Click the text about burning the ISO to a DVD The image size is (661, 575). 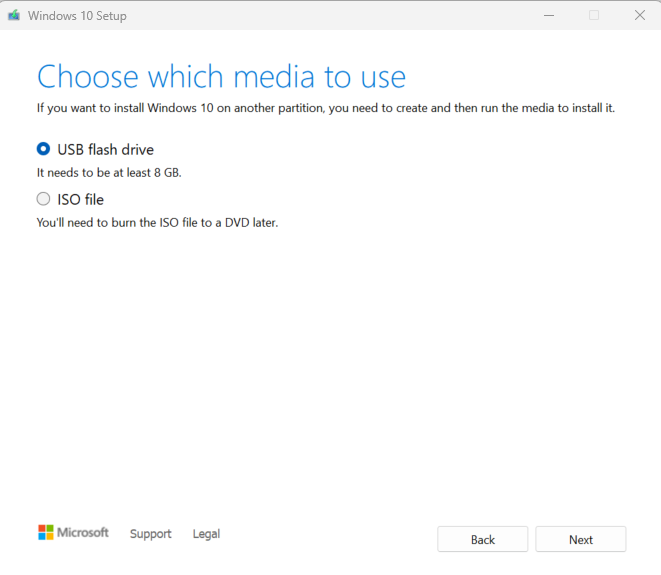tap(157, 223)
